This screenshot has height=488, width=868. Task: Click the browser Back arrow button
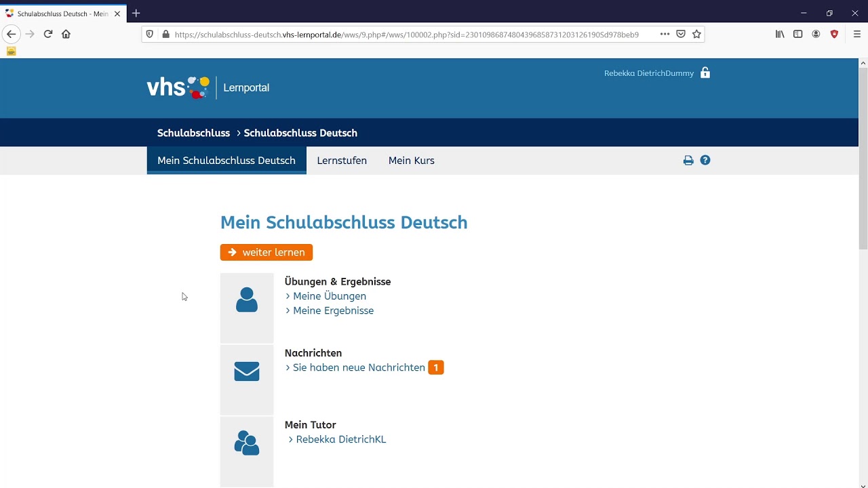click(11, 34)
